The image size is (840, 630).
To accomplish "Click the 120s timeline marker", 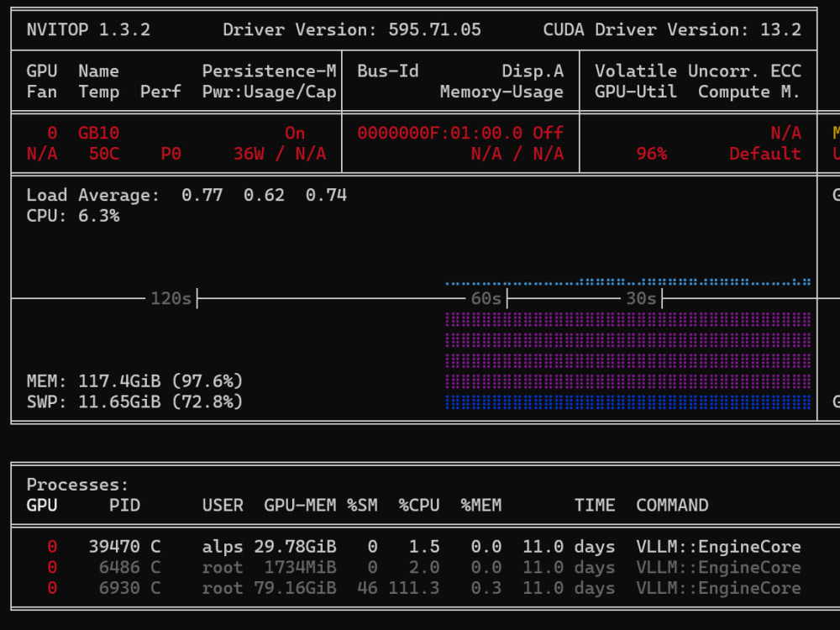I will click(171, 298).
